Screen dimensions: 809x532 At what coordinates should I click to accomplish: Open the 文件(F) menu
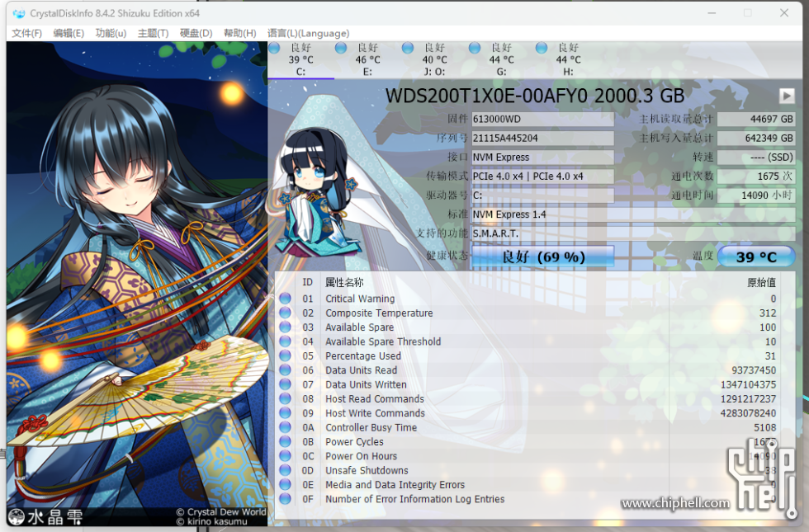point(26,33)
